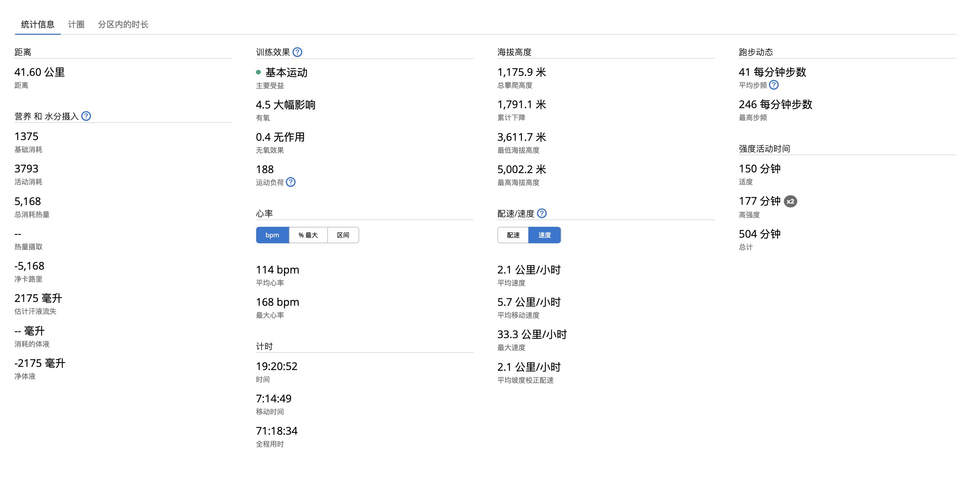Open the 统计信息 tab
Screen dimensions: 980x488
click(38, 24)
